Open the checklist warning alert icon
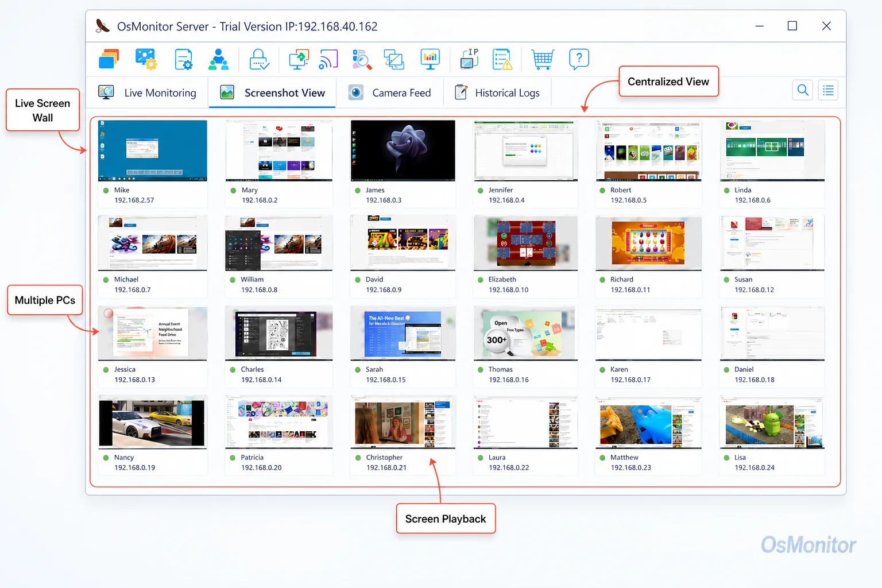This screenshot has width=882, height=588. point(502,59)
